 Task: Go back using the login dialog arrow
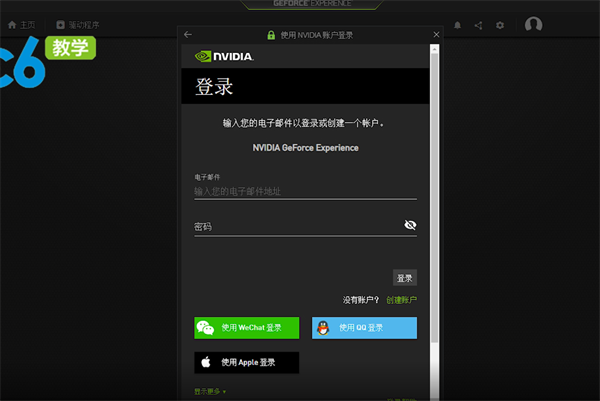tap(188, 35)
